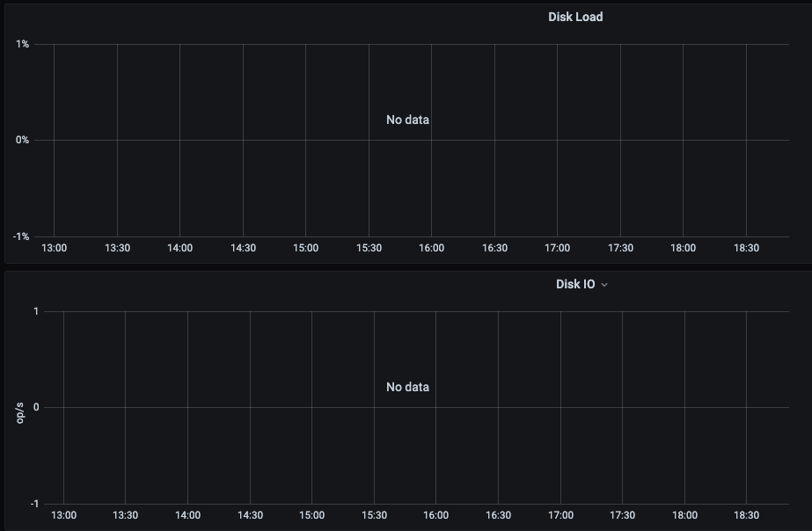Click the 15:30 tick on Disk Load timeline
The height and width of the screenshot is (531, 812).
pyautogui.click(x=369, y=248)
